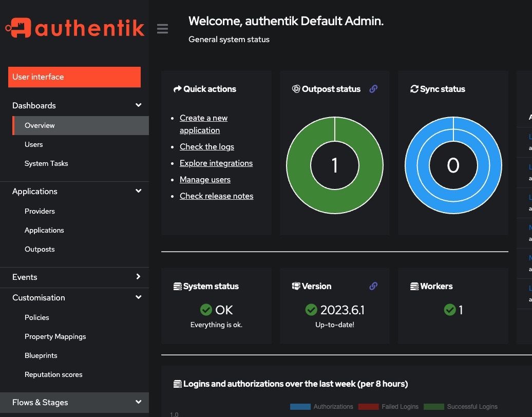Click the Sync status refresh icon
The height and width of the screenshot is (417, 532).
(x=414, y=89)
